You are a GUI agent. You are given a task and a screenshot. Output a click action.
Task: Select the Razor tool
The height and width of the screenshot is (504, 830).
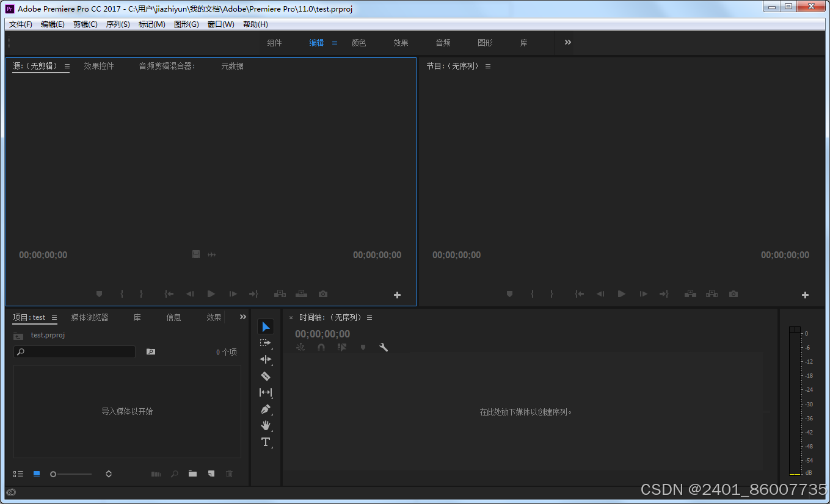pyautogui.click(x=266, y=376)
